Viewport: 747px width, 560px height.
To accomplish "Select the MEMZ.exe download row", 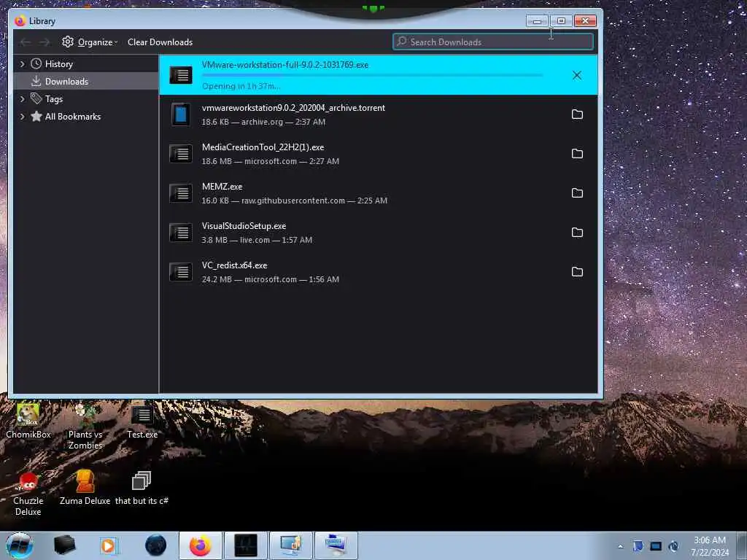I will click(379, 192).
